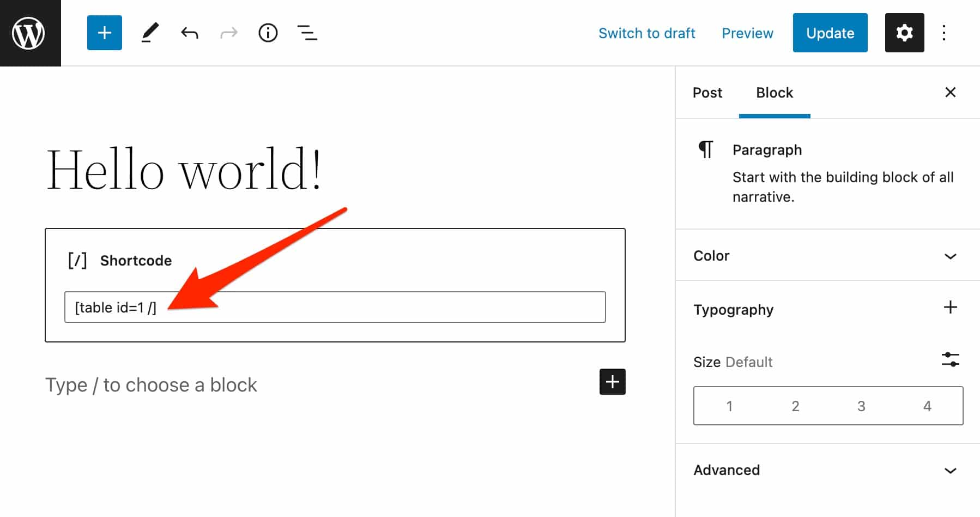Click the 'Type / to choose a block' placeholder
Image resolution: width=980 pixels, height=517 pixels.
tap(151, 385)
